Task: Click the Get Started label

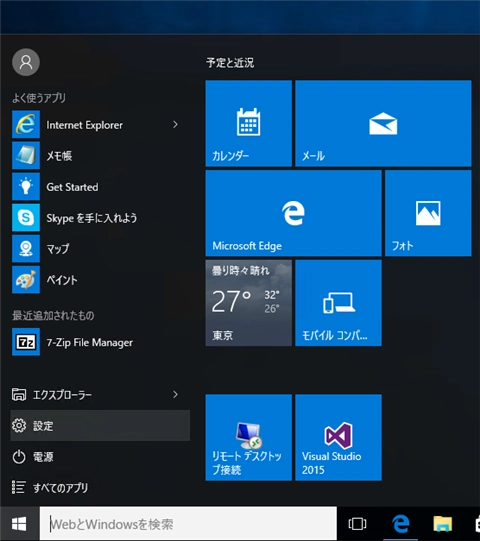Action: 72,187
